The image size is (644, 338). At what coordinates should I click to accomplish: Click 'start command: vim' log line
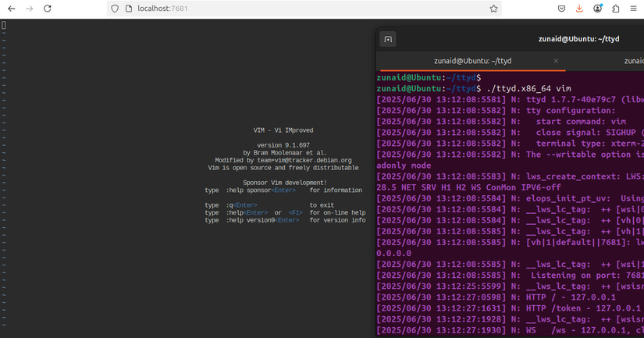[501, 122]
